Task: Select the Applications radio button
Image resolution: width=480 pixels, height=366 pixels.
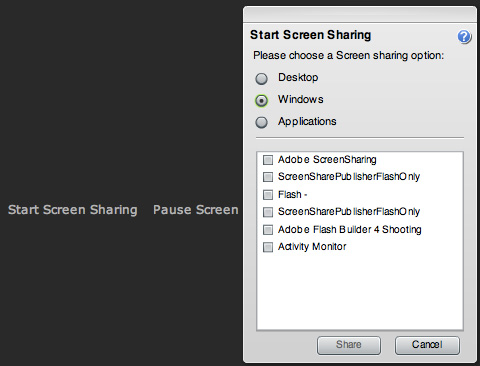Action: pyautogui.click(x=261, y=122)
